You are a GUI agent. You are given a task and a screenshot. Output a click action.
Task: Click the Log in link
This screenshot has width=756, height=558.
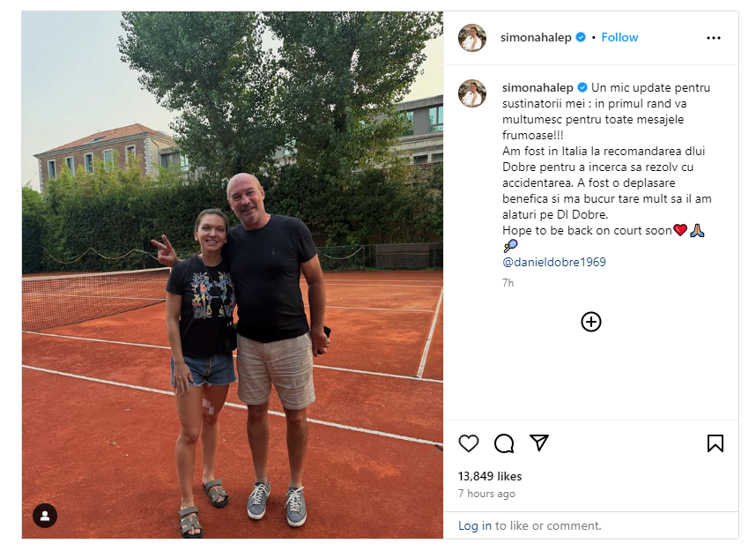[x=474, y=525]
